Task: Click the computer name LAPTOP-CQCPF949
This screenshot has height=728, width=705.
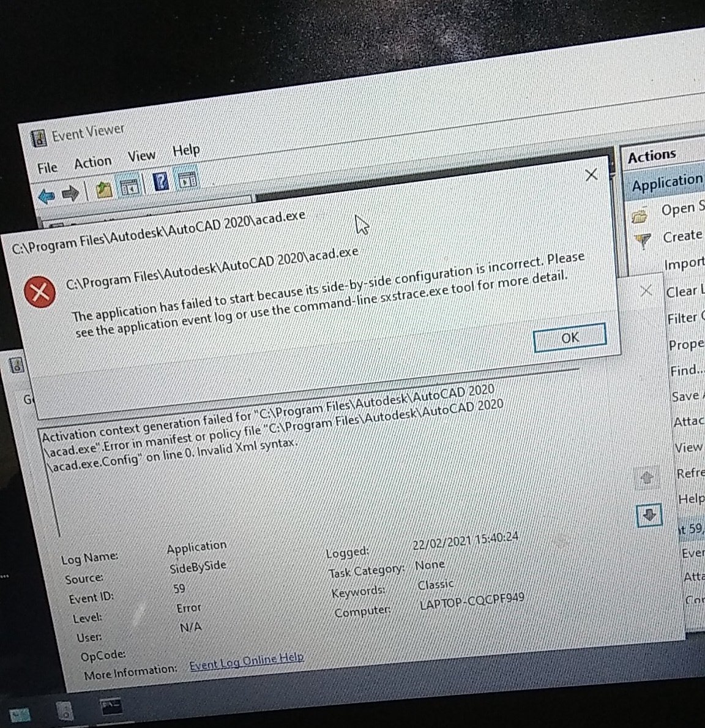Action: pos(472,602)
